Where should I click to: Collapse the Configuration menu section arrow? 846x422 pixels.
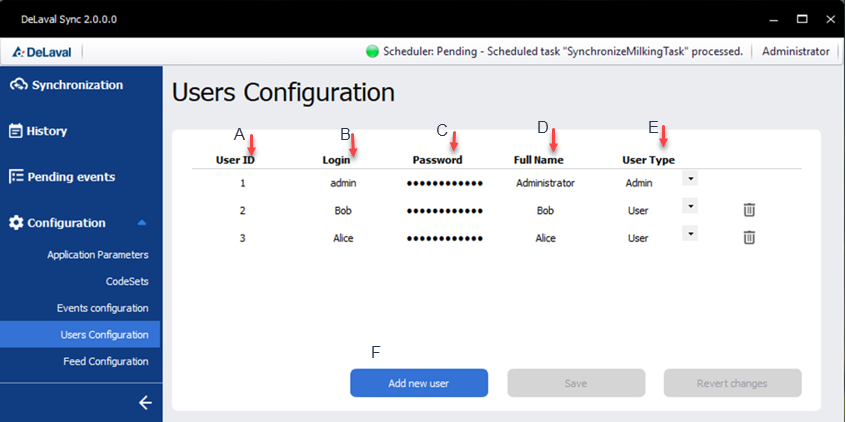[x=142, y=222]
